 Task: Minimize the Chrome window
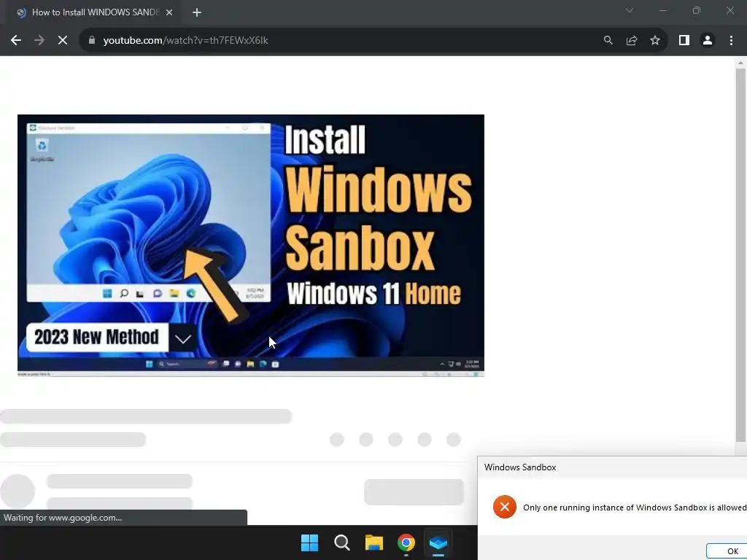662,10
